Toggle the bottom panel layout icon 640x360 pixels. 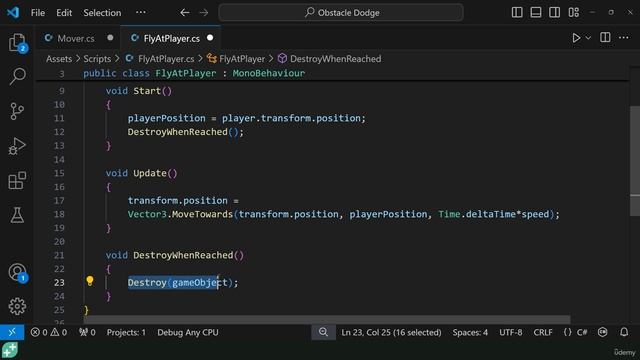536,12
